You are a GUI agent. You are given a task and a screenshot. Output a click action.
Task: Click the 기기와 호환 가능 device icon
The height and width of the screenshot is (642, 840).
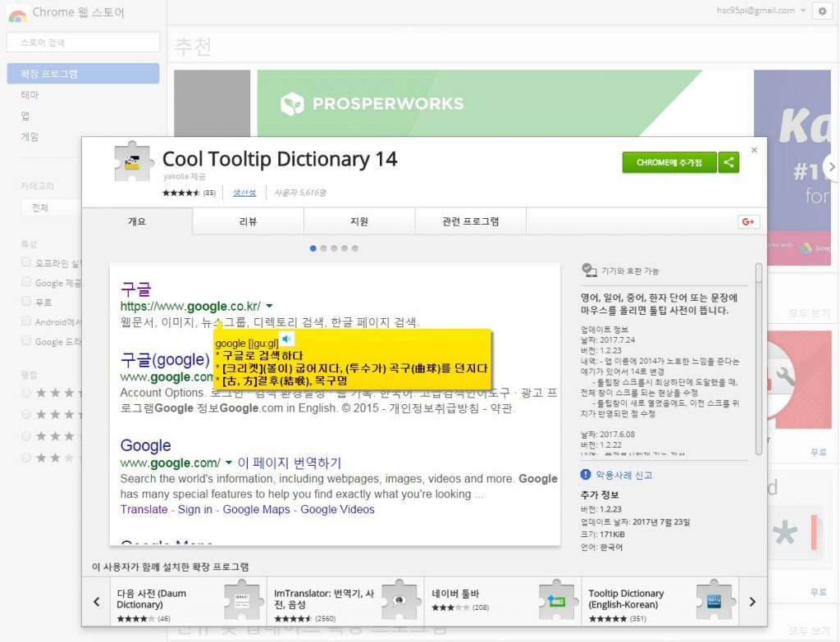587,269
